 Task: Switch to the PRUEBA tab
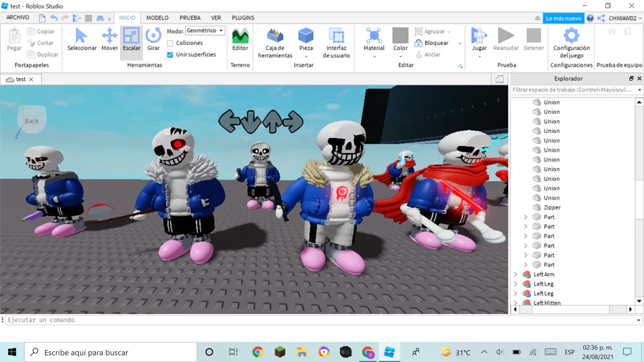click(190, 18)
